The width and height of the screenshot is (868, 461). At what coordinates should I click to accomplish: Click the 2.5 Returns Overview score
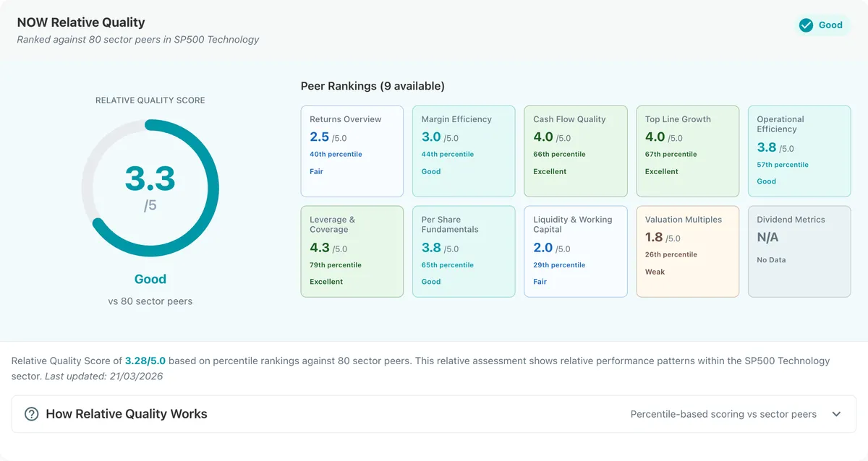[320, 137]
